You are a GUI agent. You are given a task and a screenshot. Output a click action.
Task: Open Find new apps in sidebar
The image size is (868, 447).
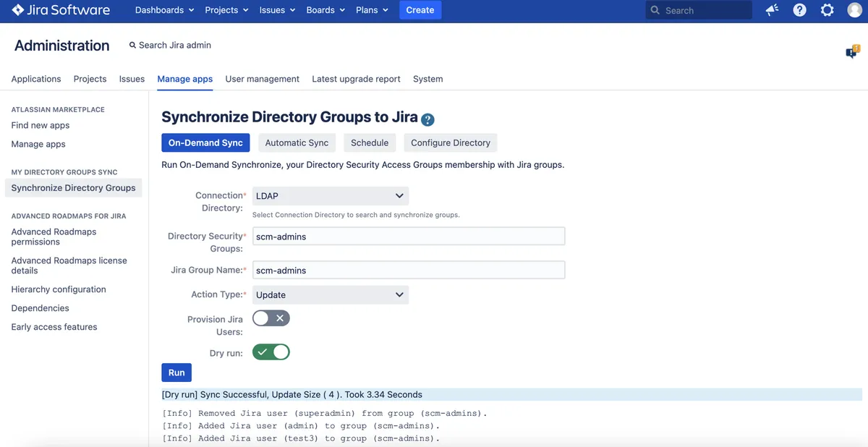click(x=41, y=125)
